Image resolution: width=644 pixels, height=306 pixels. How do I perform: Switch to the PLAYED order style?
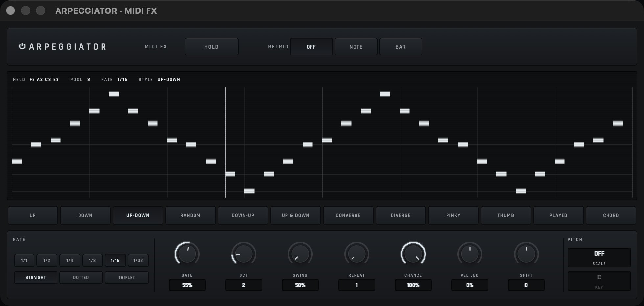coord(559,215)
